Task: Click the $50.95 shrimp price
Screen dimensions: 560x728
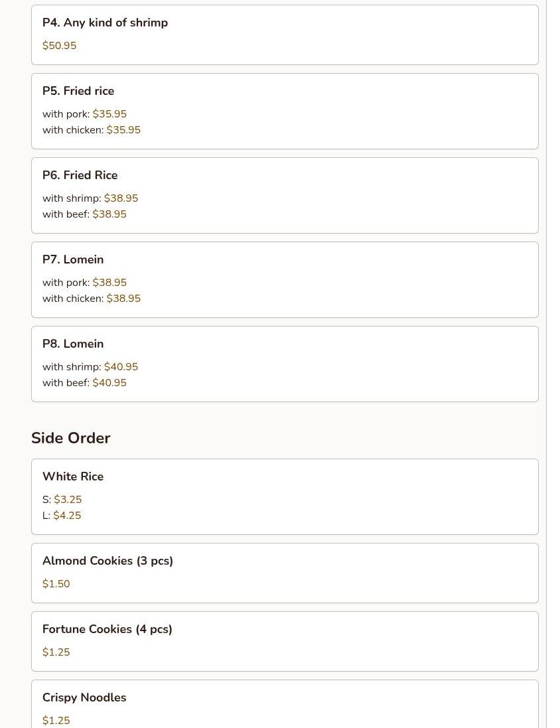Action: pos(60,46)
